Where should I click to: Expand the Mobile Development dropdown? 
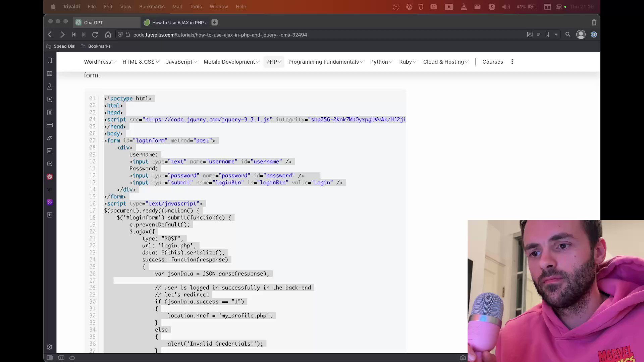231,62
